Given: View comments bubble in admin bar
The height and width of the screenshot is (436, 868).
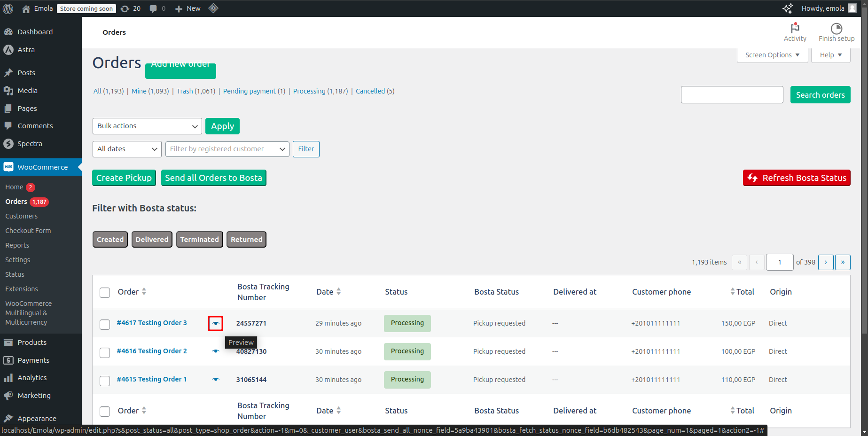Looking at the screenshot, I should pos(153,8).
